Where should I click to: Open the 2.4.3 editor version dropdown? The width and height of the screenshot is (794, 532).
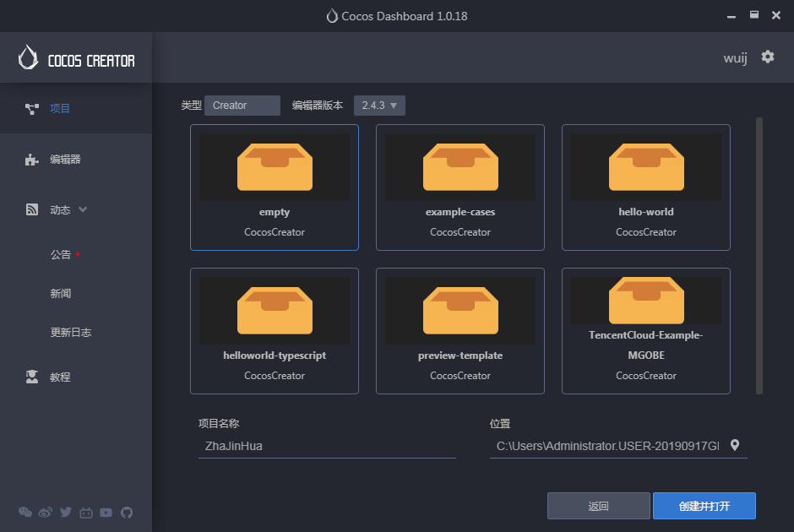(379, 106)
